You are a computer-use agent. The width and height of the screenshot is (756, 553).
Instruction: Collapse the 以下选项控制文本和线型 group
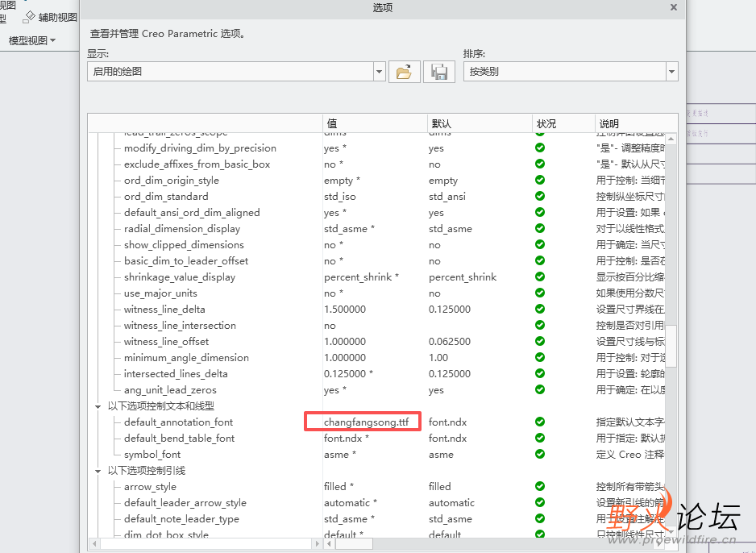pyautogui.click(x=98, y=406)
